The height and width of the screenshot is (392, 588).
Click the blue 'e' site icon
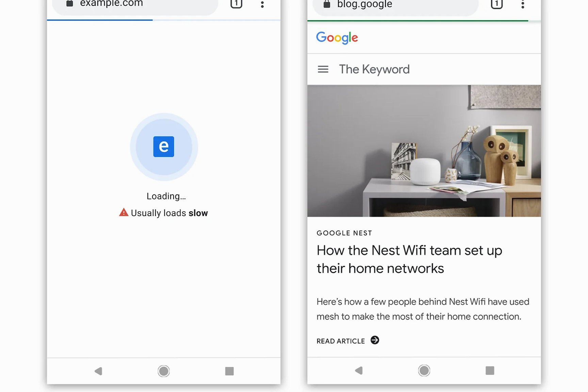click(x=164, y=147)
